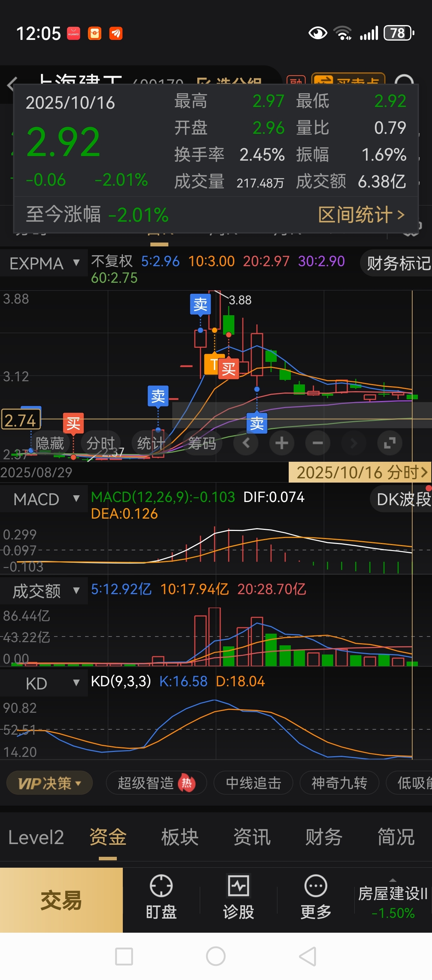Open 不复权 adjustment selector
432x980 pixels.
tap(112, 261)
